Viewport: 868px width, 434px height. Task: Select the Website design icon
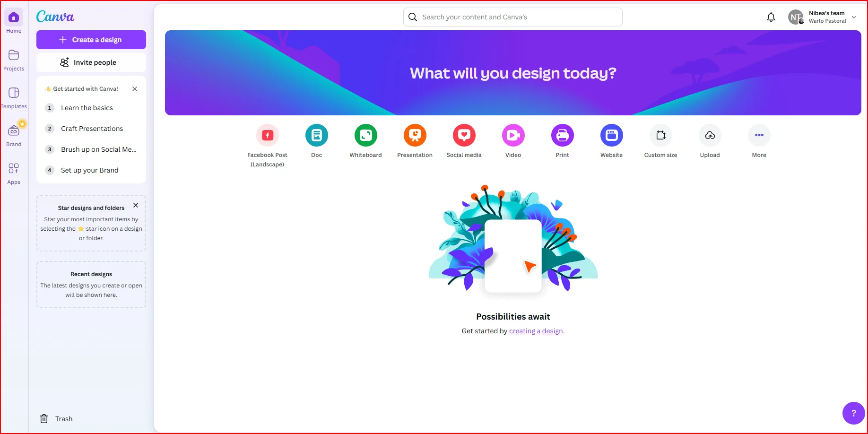point(612,136)
